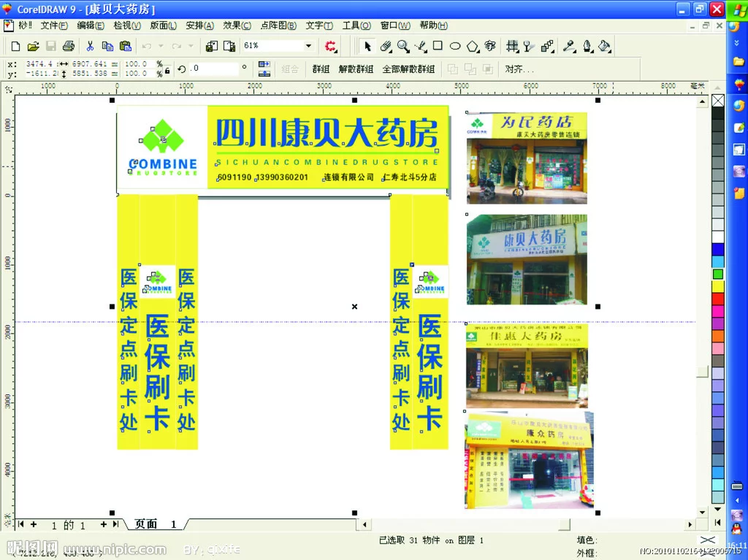Pick the yellow palette swatch
Viewport: 748px width, 560px height.
[x=718, y=287]
